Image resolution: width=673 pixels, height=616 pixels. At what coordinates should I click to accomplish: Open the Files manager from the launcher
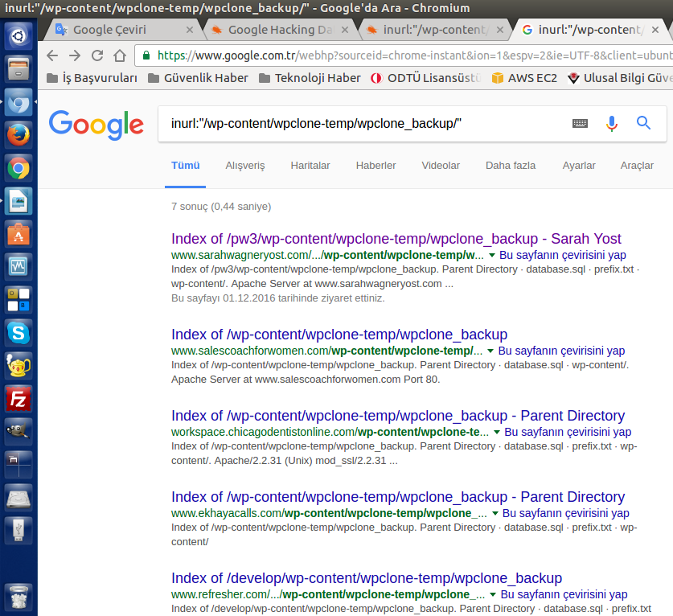click(x=18, y=69)
